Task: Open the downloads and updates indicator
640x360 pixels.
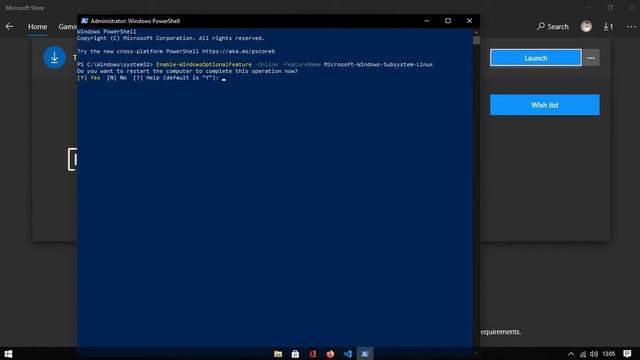Action: click(x=608, y=27)
